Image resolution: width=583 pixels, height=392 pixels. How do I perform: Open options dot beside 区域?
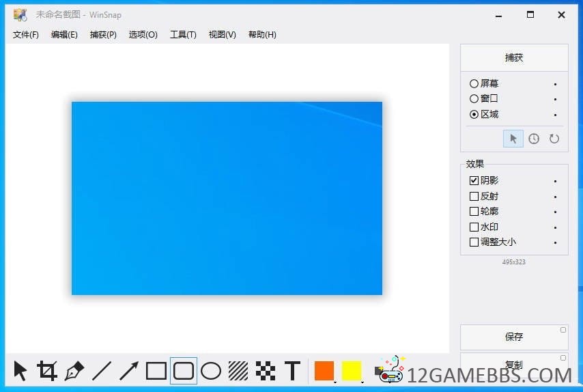[x=555, y=115]
